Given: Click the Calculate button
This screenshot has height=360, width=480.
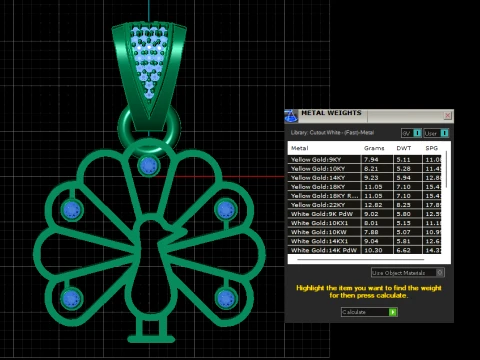Looking at the screenshot, I should [x=369, y=312].
